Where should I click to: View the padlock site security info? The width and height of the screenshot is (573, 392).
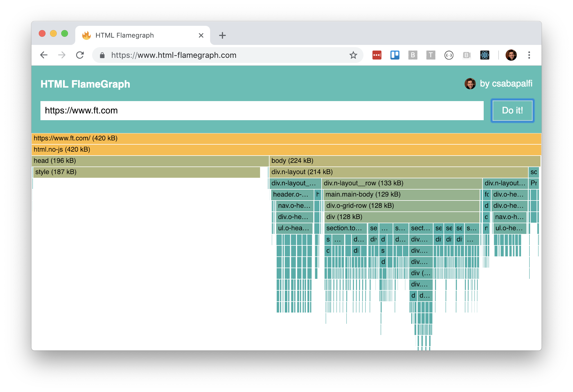tap(102, 55)
